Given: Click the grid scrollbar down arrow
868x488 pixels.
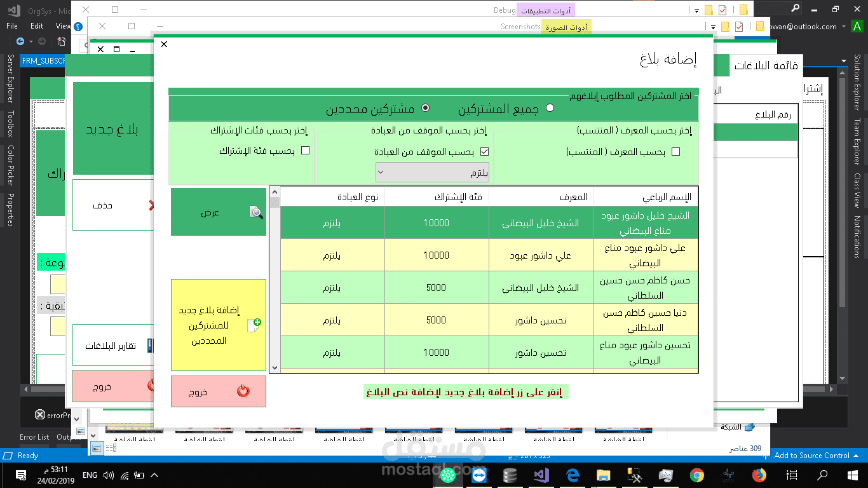Looking at the screenshot, I should (275, 367).
